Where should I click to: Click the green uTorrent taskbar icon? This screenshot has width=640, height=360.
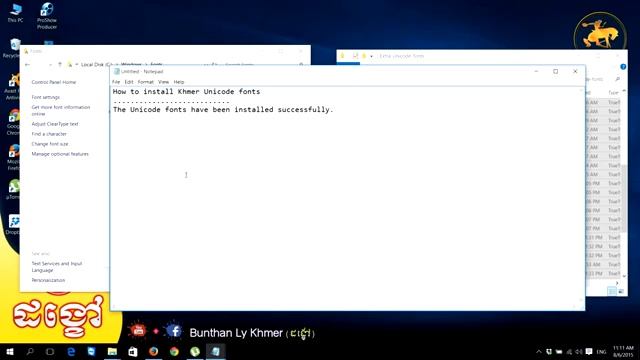tap(195, 351)
